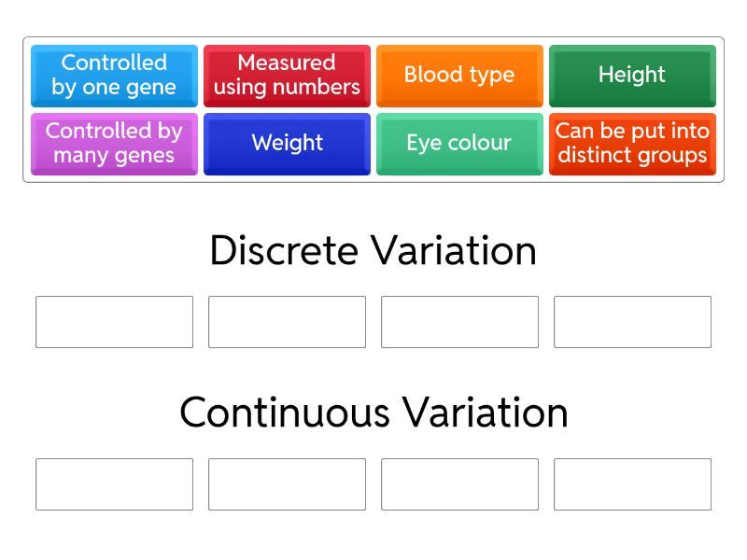Select the second empty box under Discrete Variation
747x560 pixels.
(x=287, y=322)
